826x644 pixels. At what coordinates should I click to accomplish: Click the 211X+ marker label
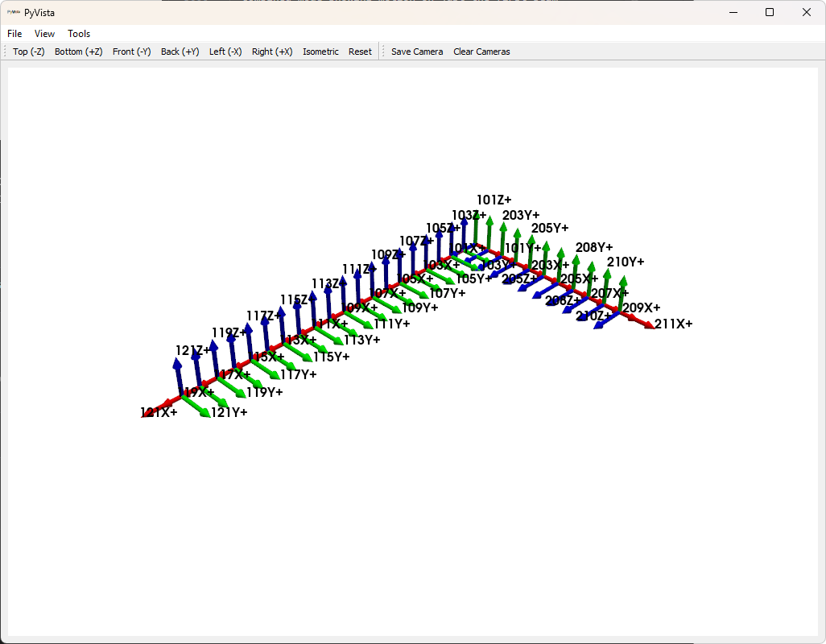675,324
